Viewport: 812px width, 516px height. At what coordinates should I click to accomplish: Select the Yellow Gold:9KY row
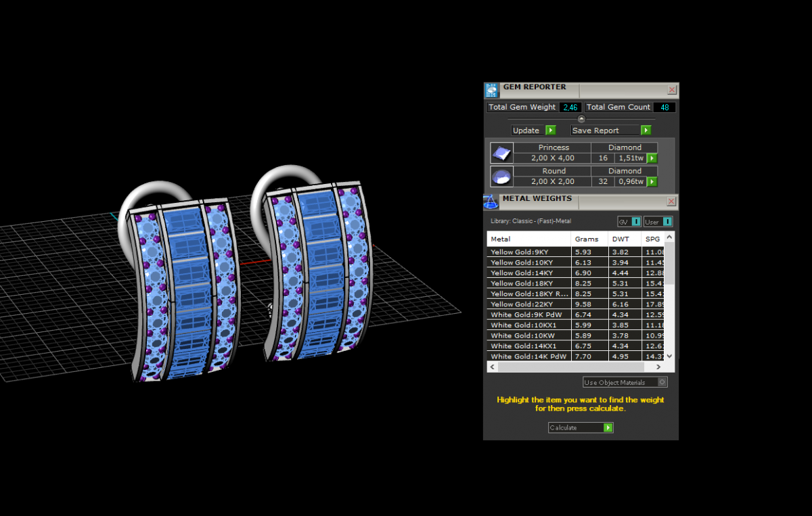[x=576, y=252]
